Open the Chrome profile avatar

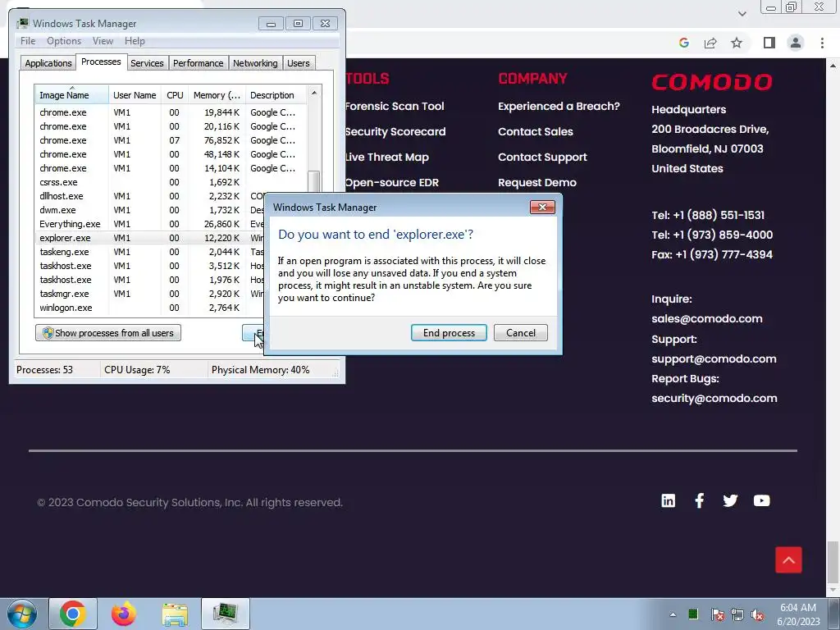point(796,43)
